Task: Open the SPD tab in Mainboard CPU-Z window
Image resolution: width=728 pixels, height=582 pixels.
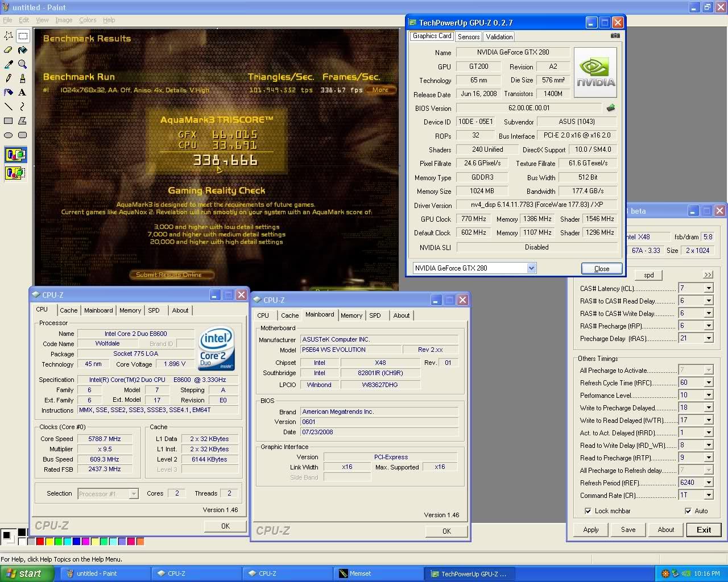Action: [x=375, y=315]
